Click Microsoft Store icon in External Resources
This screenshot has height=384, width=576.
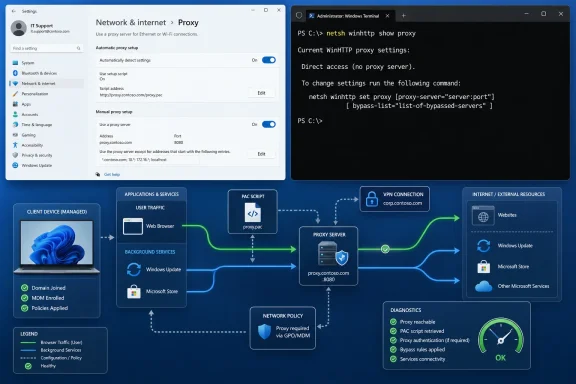[483, 266]
